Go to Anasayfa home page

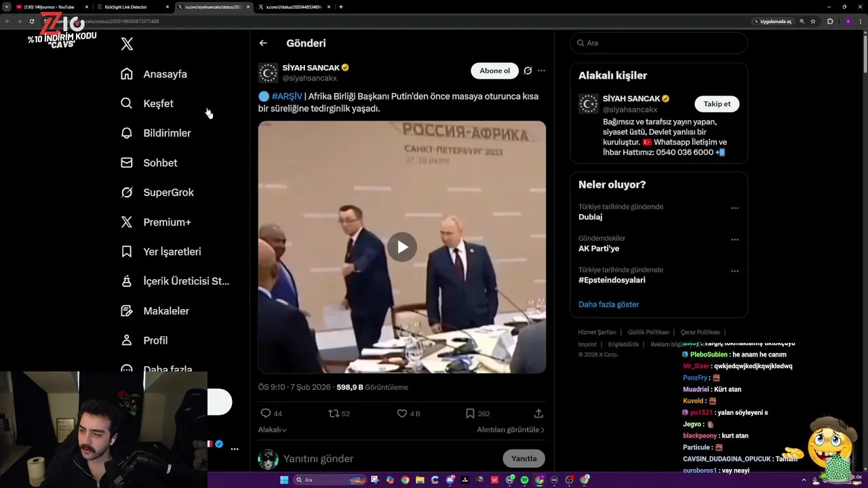153,74
